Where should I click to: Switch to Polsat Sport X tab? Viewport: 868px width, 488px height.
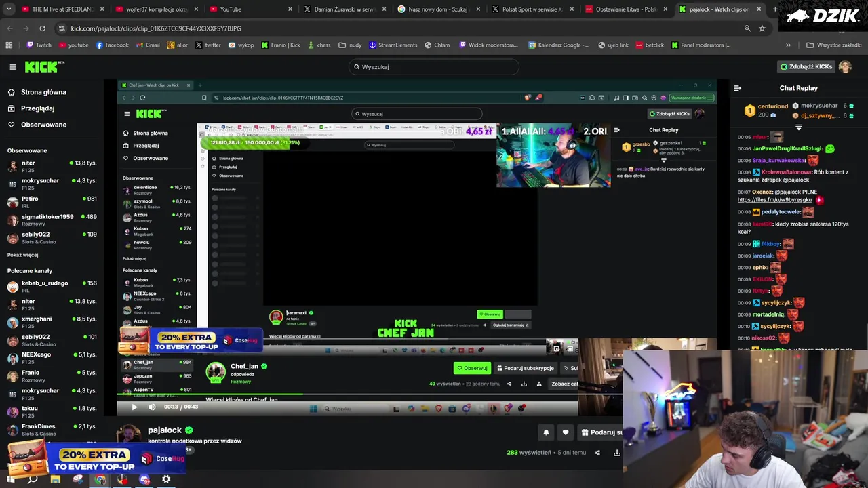(531, 9)
